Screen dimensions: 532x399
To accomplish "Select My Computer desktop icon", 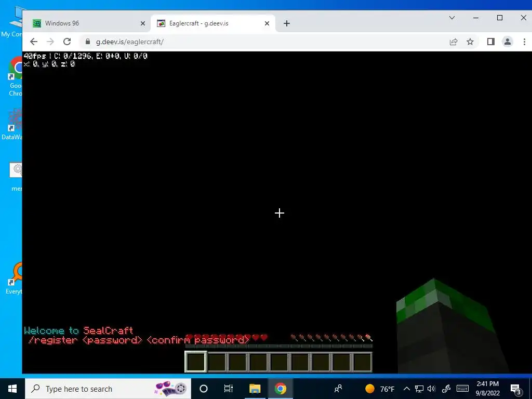I will [x=14, y=22].
